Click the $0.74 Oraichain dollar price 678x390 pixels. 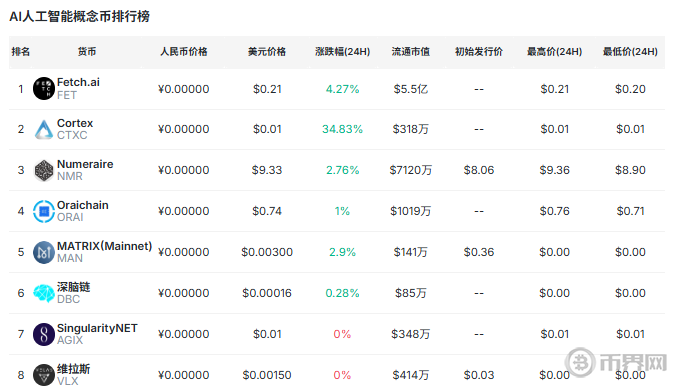pyautogui.click(x=267, y=211)
